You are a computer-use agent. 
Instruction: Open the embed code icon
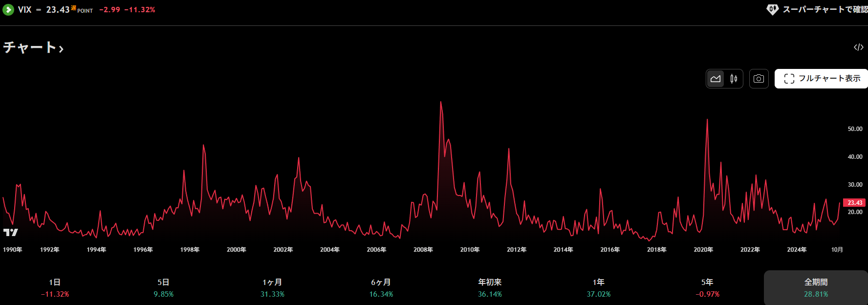(x=858, y=47)
